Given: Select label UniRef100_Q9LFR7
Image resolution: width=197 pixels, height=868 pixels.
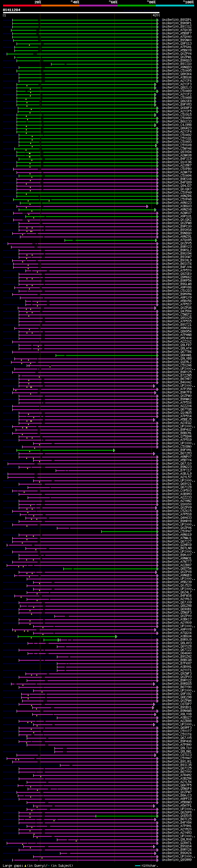Looking at the screenshot, I should [x=176, y=345].
